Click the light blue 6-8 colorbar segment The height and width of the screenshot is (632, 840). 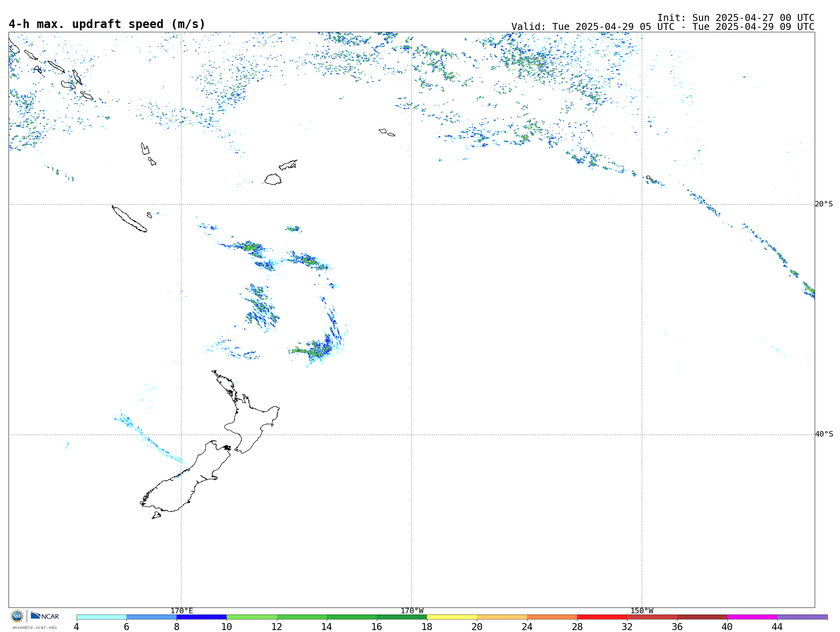[x=152, y=617]
